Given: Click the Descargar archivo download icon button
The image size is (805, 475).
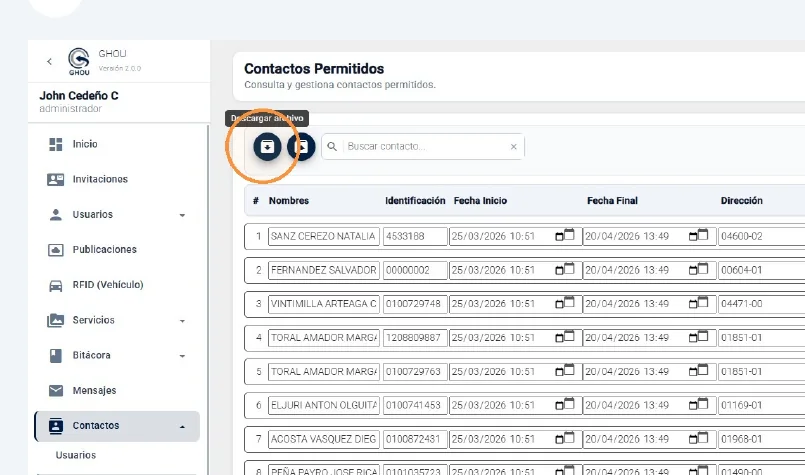Looking at the screenshot, I should (267, 147).
